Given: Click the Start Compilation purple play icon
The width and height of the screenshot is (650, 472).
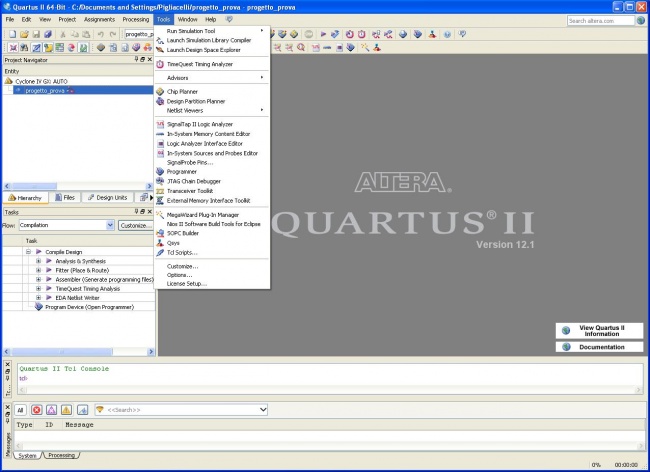Looking at the screenshot, I should [x=323, y=34].
